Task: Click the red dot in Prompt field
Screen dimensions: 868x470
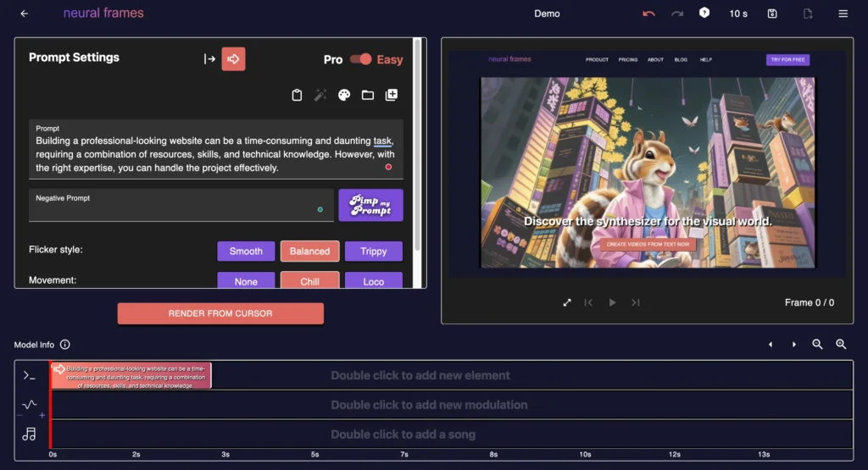Action: (x=388, y=167)
